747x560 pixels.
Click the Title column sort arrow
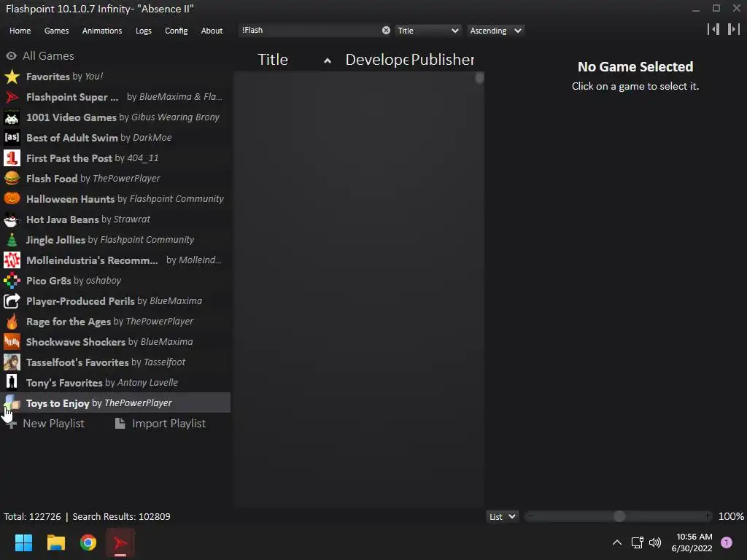coord(328,61)
